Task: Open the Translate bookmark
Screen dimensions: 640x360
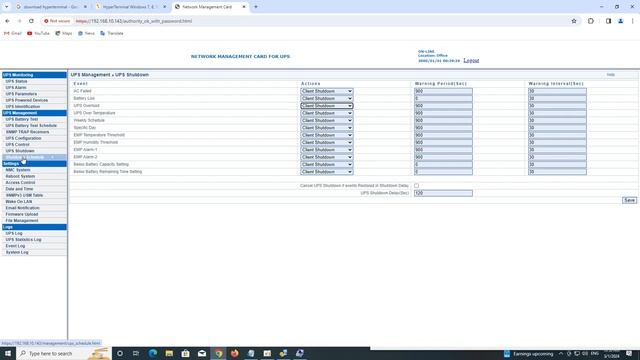Action: tap(111, 33)
